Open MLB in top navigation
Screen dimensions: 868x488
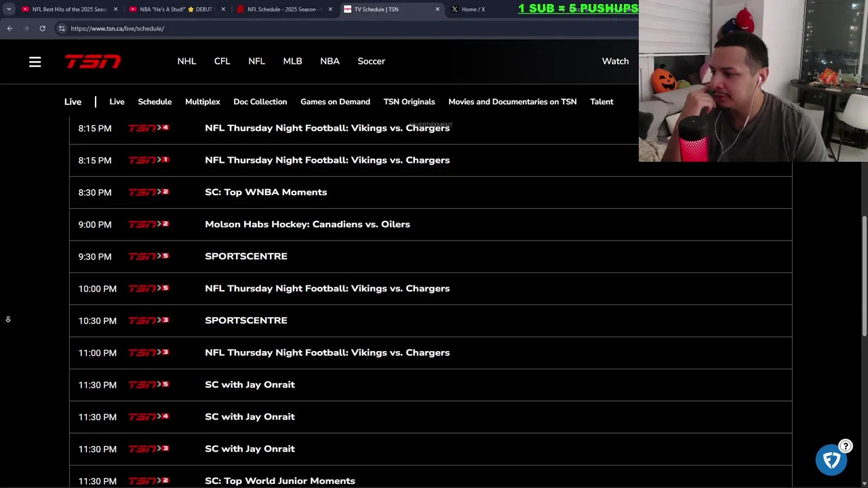pyautogui.click(x=292, y=62)
